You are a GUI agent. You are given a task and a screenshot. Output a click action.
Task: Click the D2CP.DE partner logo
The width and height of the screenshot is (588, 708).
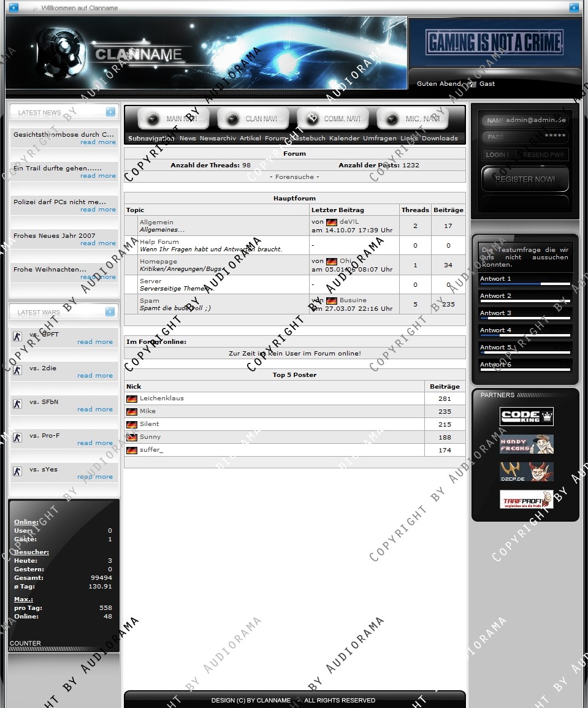[526, 471]
